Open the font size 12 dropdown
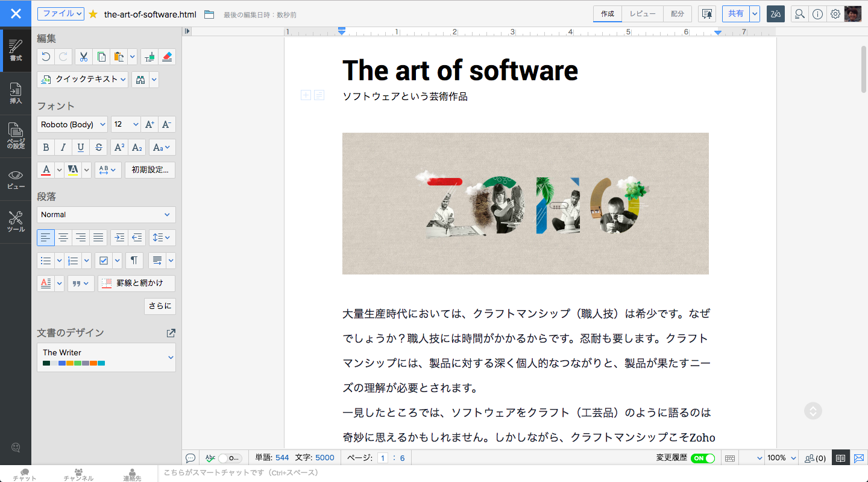This screenshot has height=482, width=868. 126,124
